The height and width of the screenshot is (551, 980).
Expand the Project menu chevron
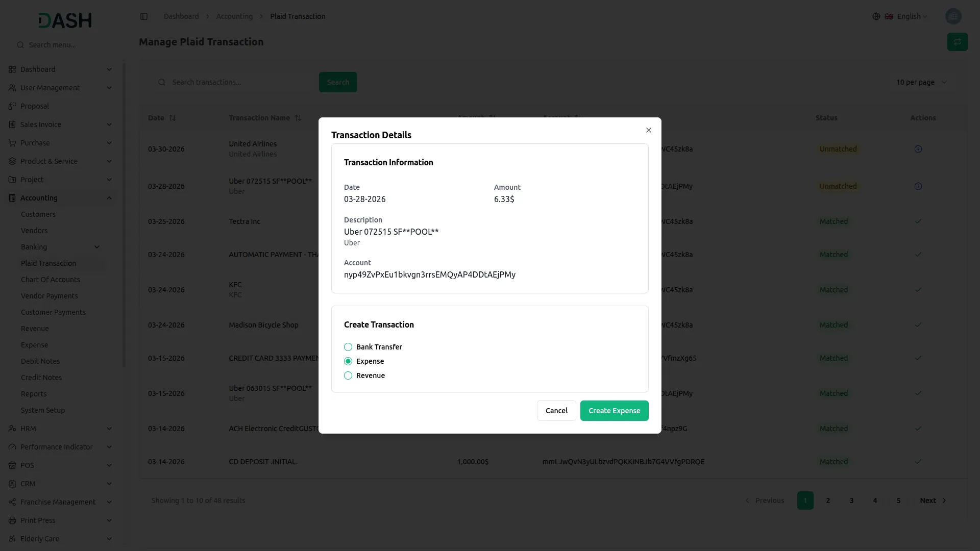(x=109, y=180)
